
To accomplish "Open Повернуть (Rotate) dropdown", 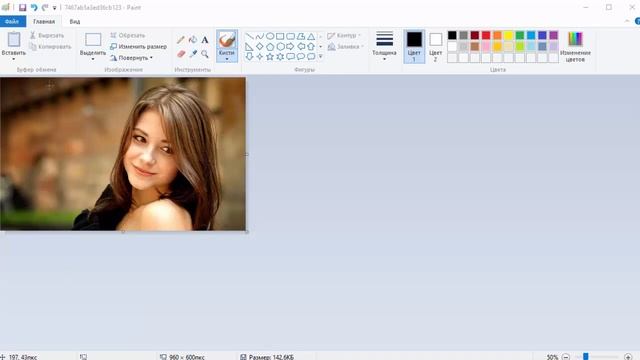I will (131, 58).
